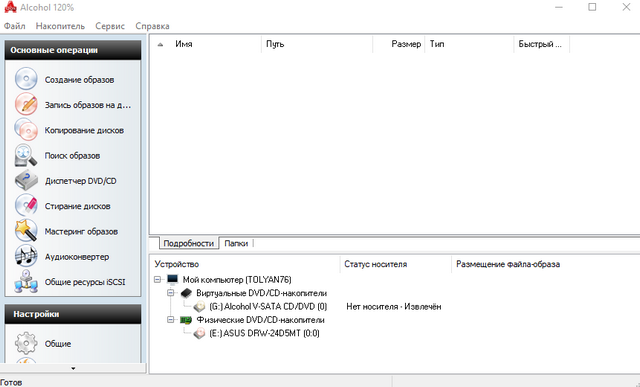
Task: Open Создание образов operation
Action: click(x=79, y=80)
